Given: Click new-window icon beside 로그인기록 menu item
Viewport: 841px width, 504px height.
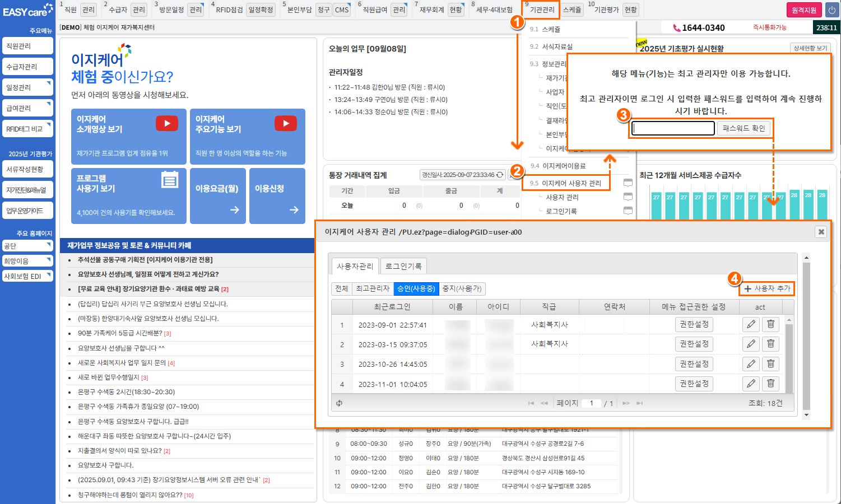Looking at the screenshot, I should coord(628,211).
